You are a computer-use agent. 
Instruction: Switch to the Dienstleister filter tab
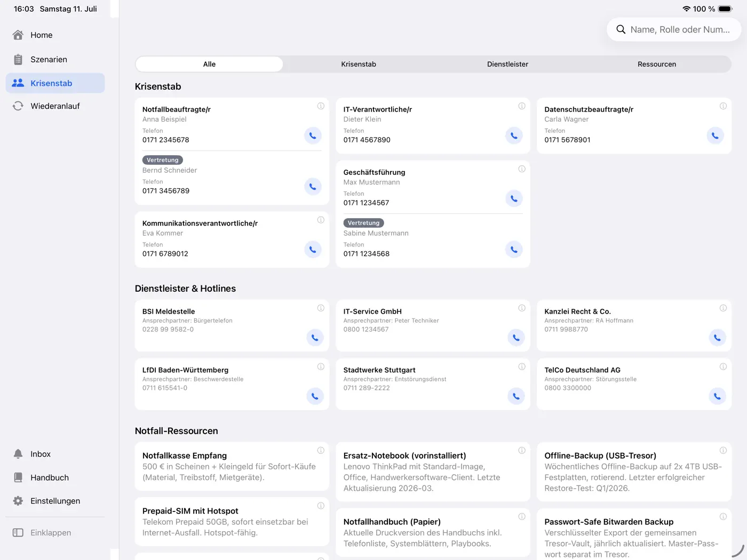507,64
